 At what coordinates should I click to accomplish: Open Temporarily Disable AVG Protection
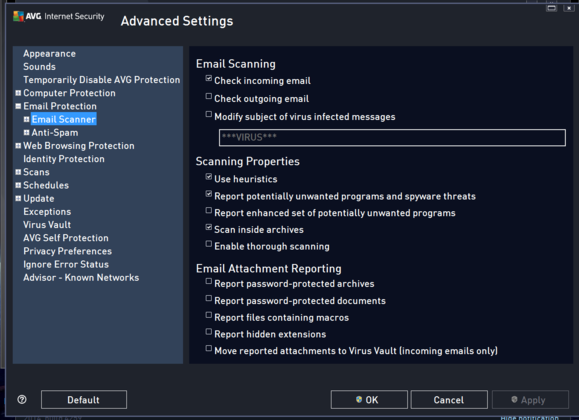(x=102, y=80)
